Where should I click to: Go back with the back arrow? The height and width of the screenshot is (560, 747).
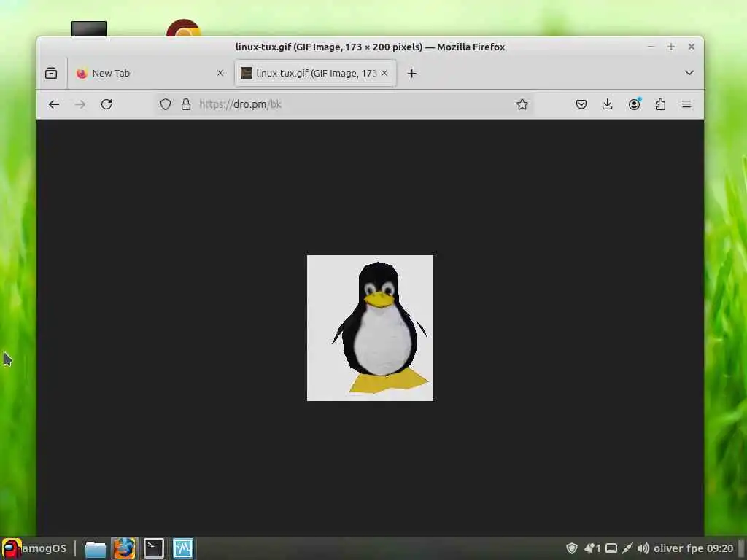point(54,104)
